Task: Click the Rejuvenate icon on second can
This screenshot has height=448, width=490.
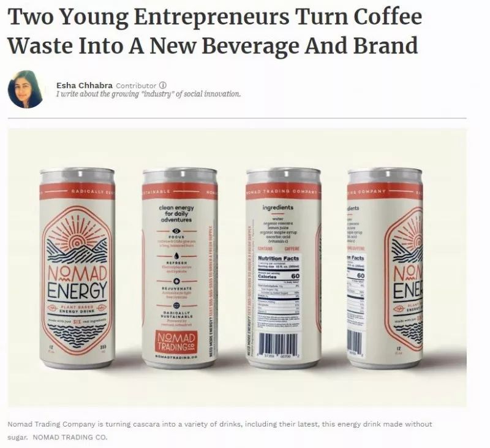Action: [x=176, y=281]
